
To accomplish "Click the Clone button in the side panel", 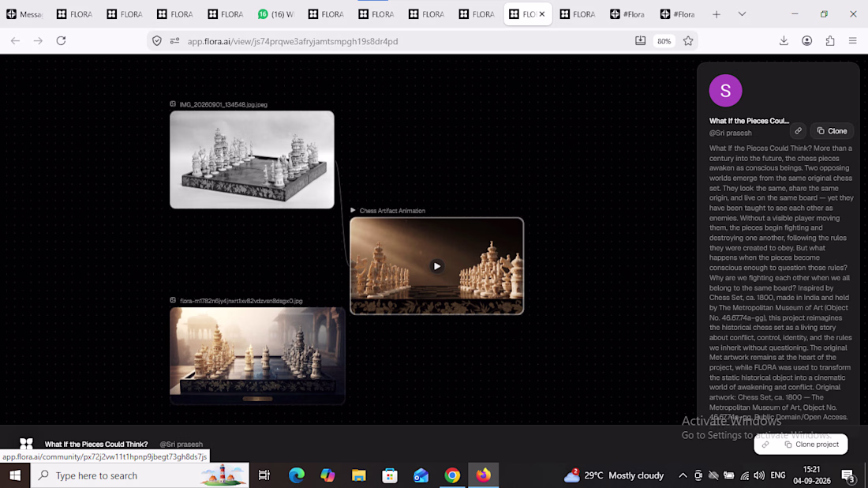I will pyautogui.click(x=832, y=131).
